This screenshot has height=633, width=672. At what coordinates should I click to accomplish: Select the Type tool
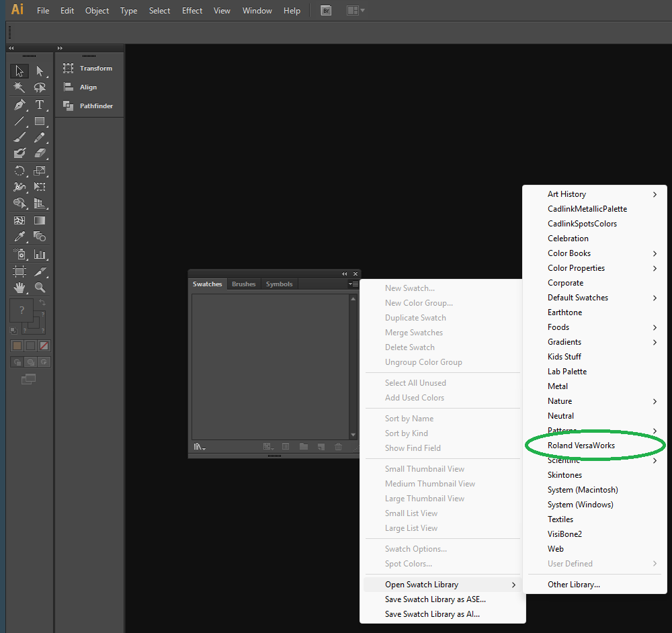click(40, 104)
